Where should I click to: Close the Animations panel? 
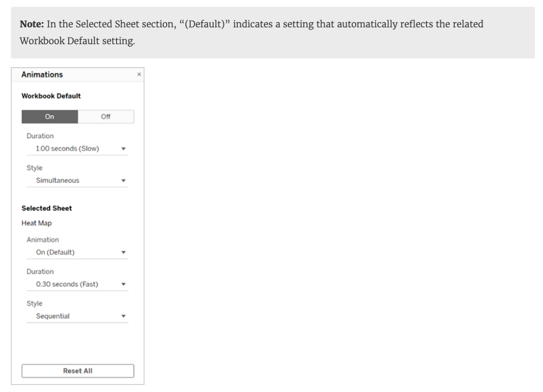click(x=139, y=75)
